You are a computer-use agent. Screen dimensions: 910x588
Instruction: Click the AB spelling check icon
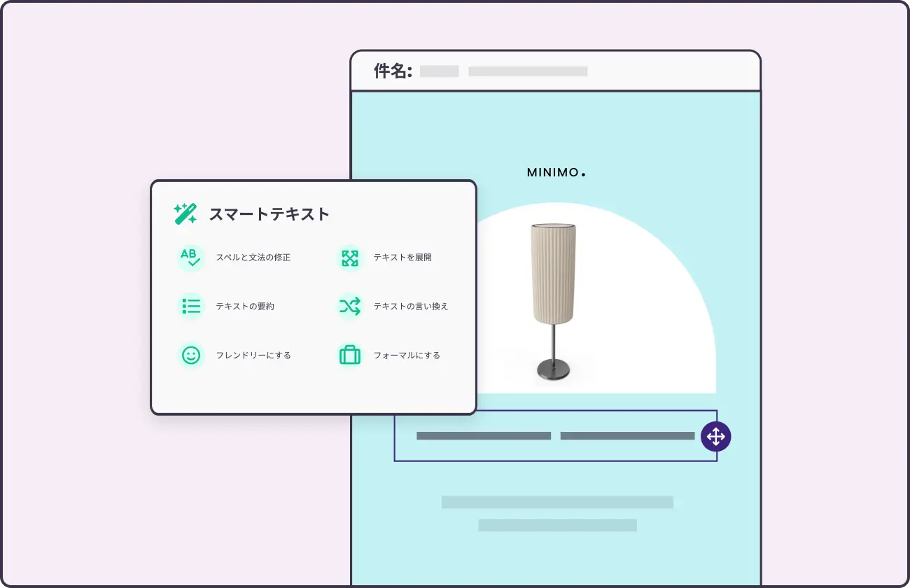click(190, 258)
